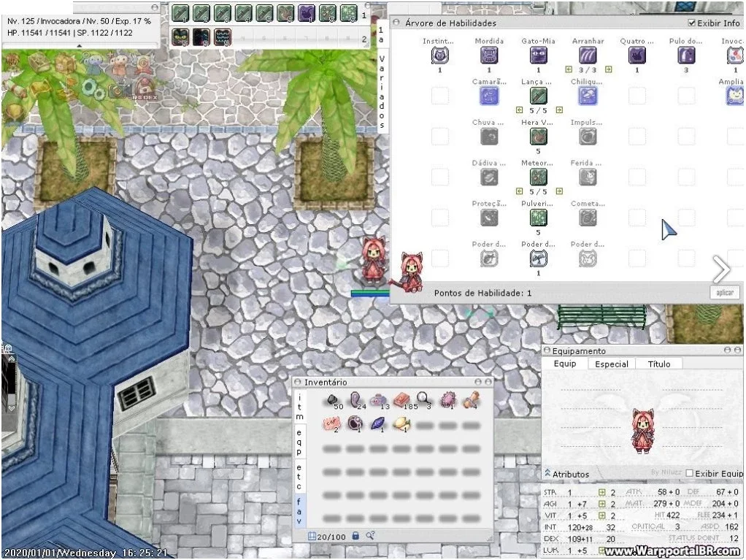
Task: Switch to the Especial equipment tab
Action: click(x=612, y=364)
